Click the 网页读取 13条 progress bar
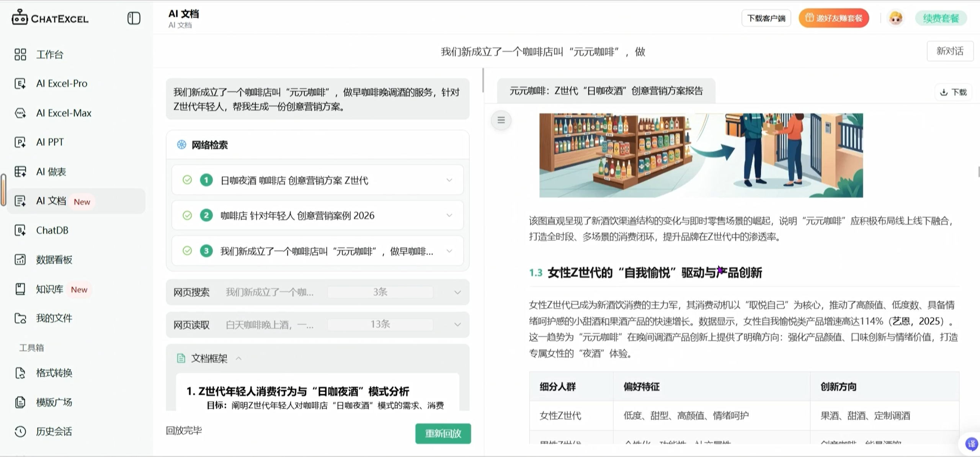The image size is (980, 457). 380,325
